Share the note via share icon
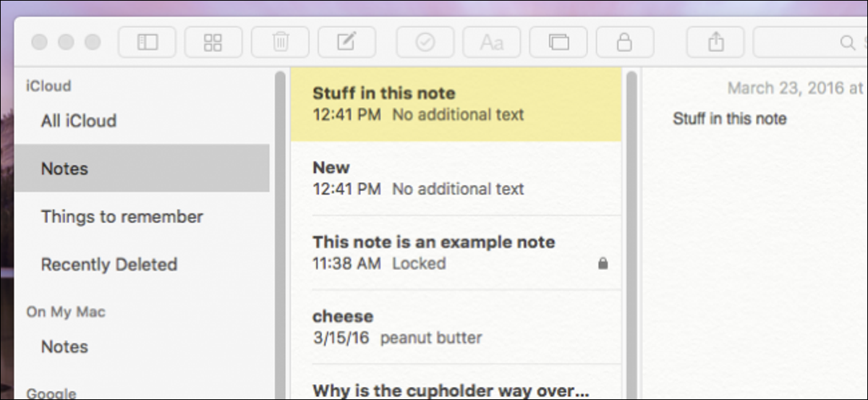Screen dimensions: 868x400 [715, 42]
